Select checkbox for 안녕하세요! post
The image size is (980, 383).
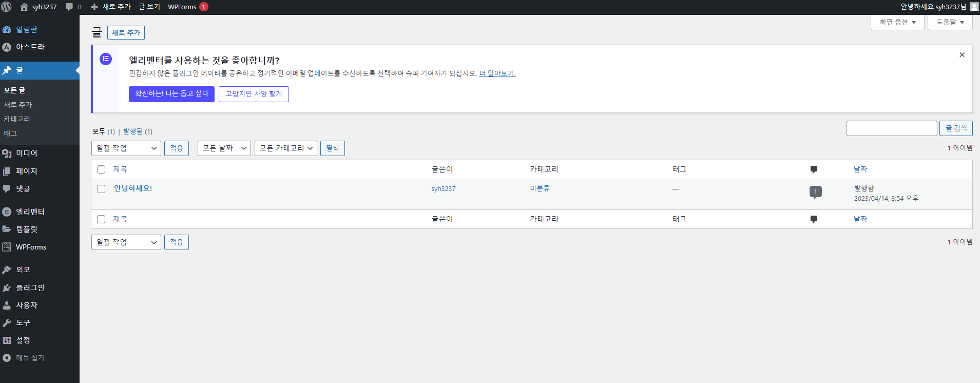(x=101, y=189)
